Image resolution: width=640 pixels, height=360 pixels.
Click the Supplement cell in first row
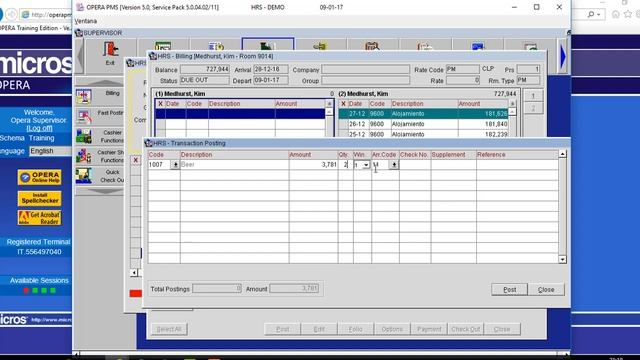(453, 164)
